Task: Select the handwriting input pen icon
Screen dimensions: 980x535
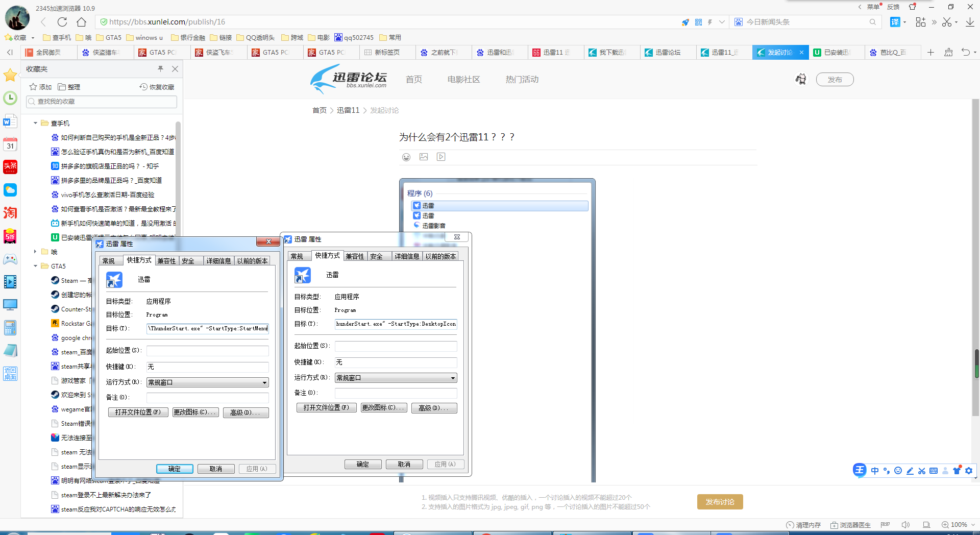Action: [910, 471]
